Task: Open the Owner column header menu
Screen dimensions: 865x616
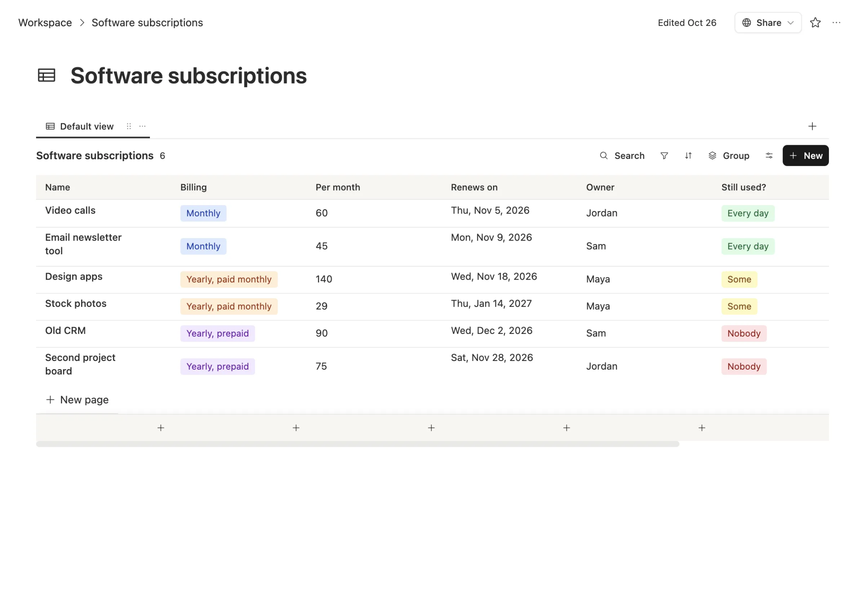Action: coord(644,187)
